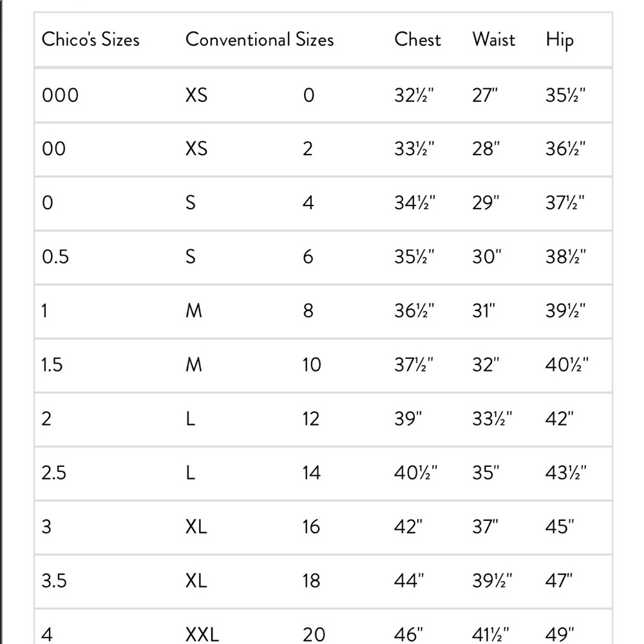Click conventional size 16 cell
The height and width of the screenshot is (644, 644).
click(x=311, y=527)
